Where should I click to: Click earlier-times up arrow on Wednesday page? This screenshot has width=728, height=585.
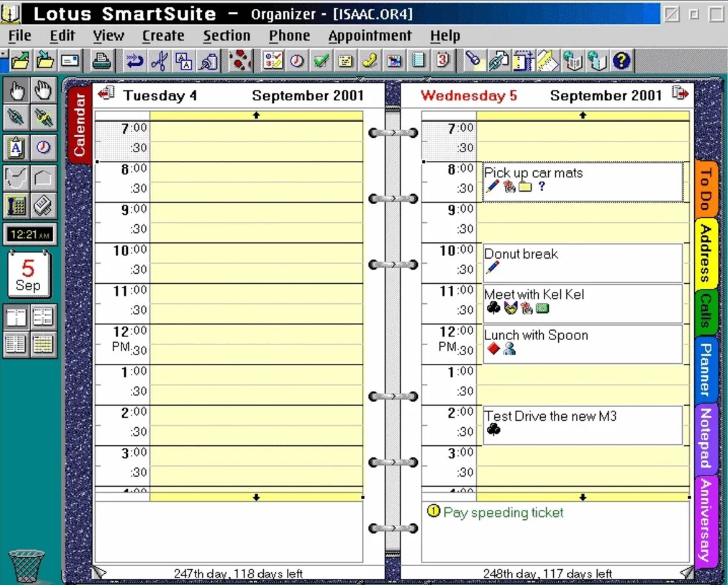coord(583,115)
